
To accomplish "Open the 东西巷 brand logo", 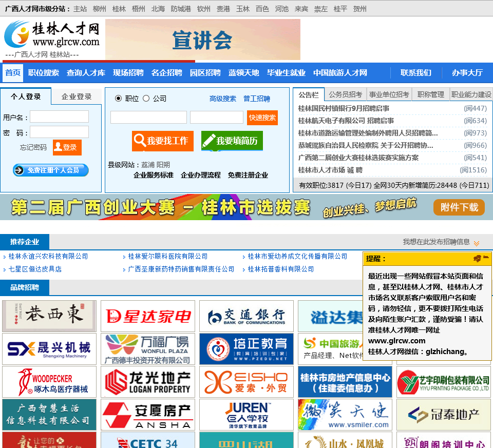I will [49, 316].
